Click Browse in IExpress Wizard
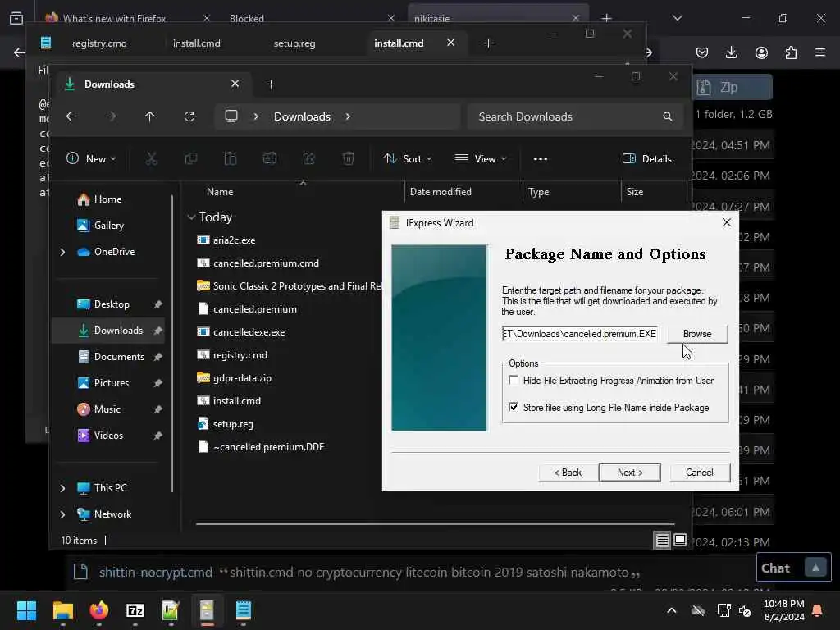This screenshot has height=630, width=840. [697, 334]
